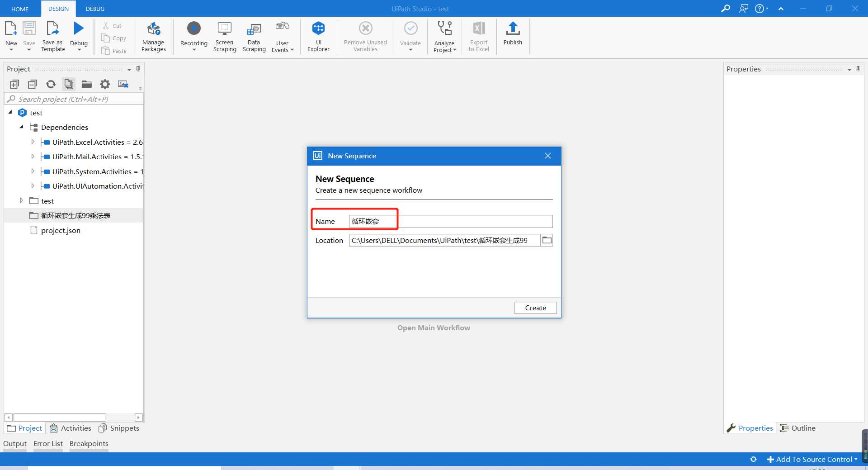
Task: Open the New dropdown arrow
Action: [11, 50]
